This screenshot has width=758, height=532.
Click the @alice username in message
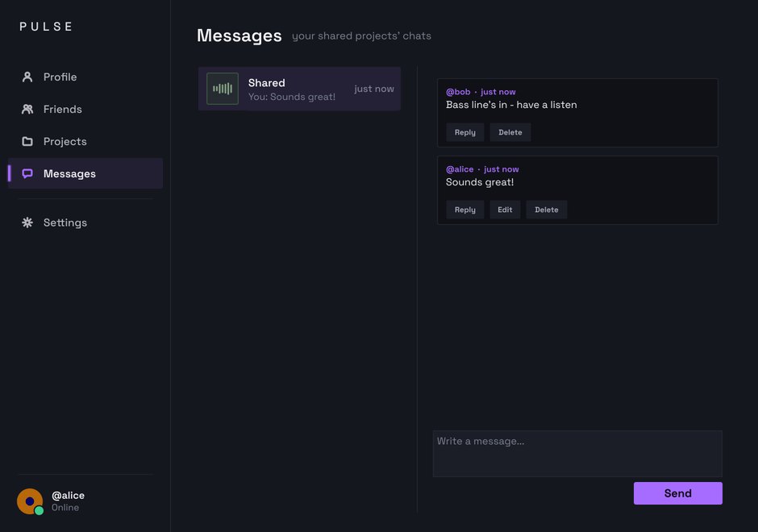(x=460, y=169)
